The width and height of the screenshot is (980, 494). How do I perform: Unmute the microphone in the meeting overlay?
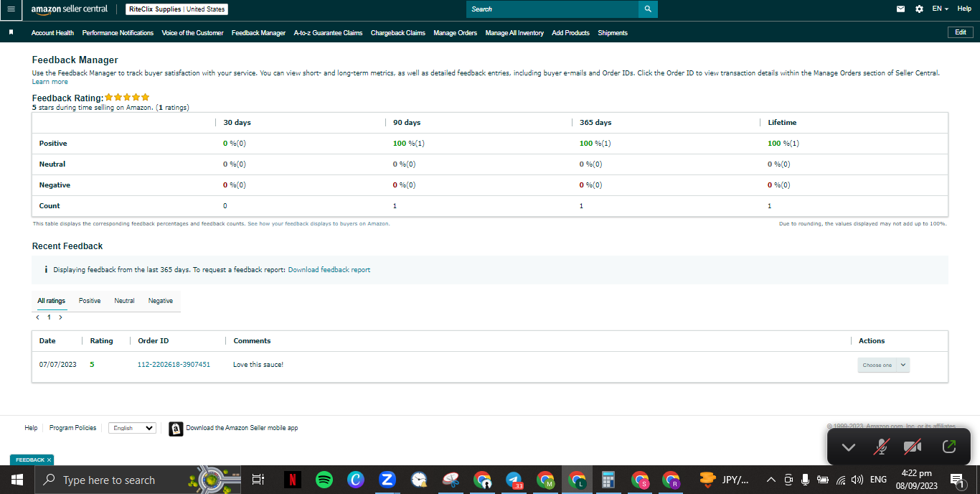point(881,447)
